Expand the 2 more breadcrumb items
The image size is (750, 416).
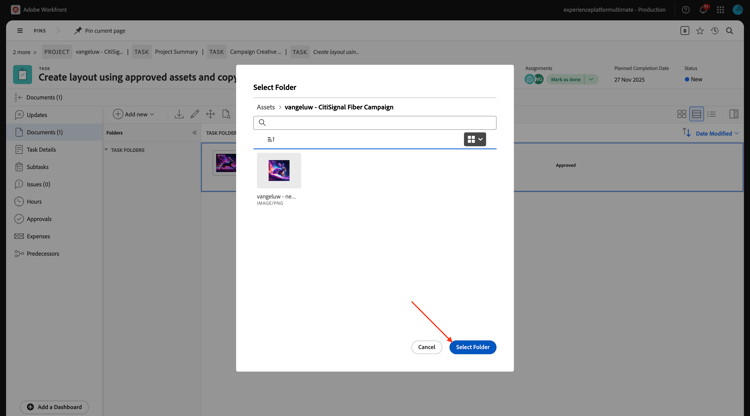point(24,52)
